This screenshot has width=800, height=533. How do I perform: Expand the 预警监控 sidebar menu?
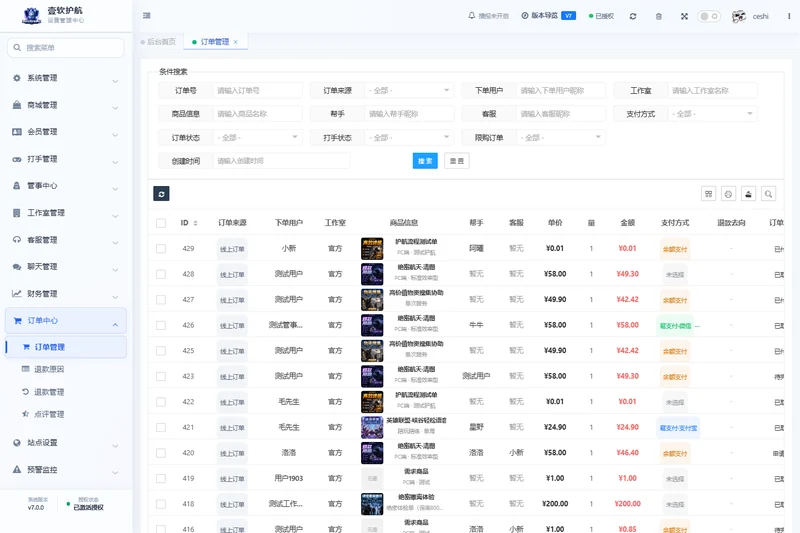66,469
